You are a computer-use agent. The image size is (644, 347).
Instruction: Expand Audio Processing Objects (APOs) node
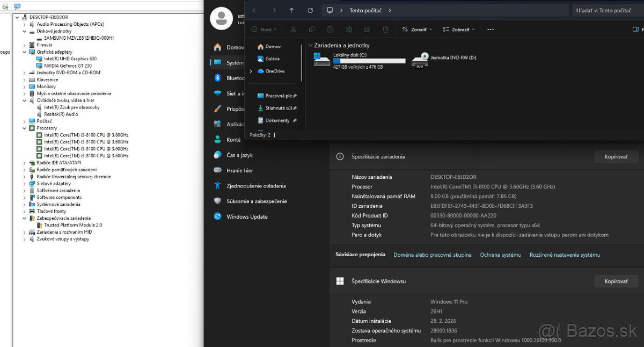[x=24, y=24]
